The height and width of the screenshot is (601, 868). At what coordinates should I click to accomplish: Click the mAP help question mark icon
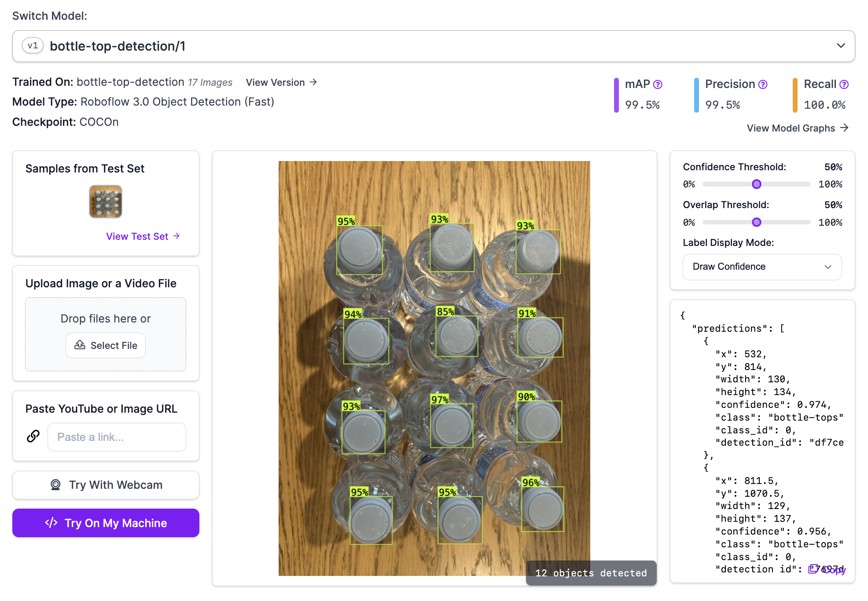click(658, 84)
